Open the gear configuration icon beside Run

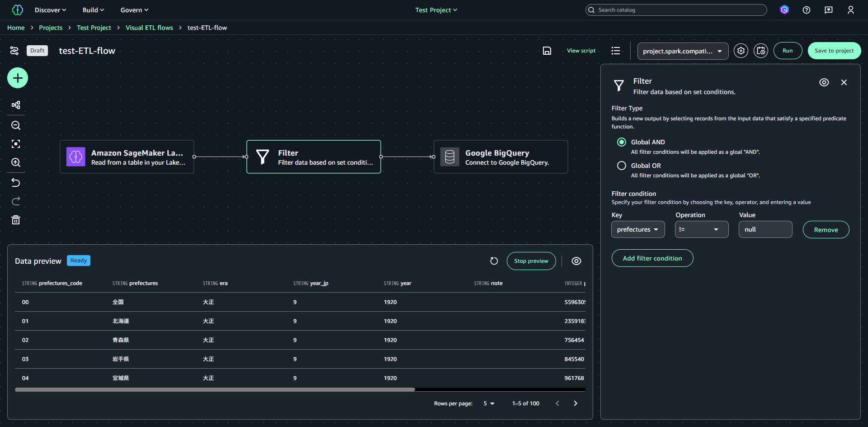pos(741,51)
